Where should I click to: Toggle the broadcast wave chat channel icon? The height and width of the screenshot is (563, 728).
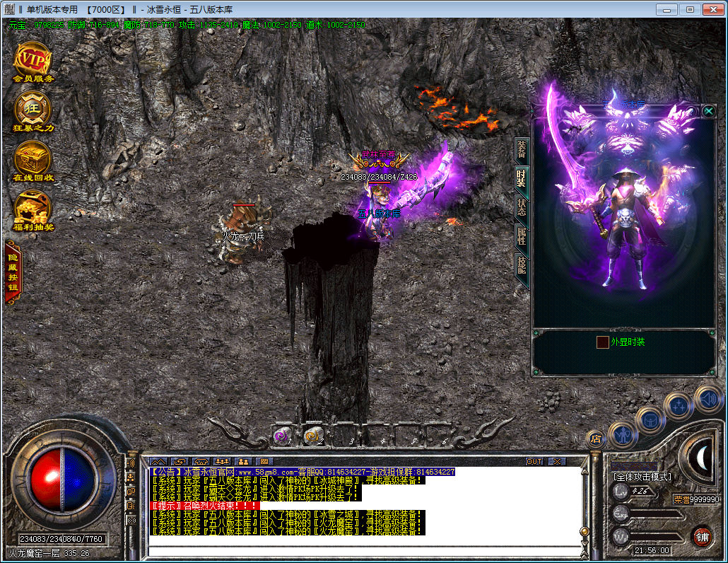pyautogui.click(x=131, y=463)
